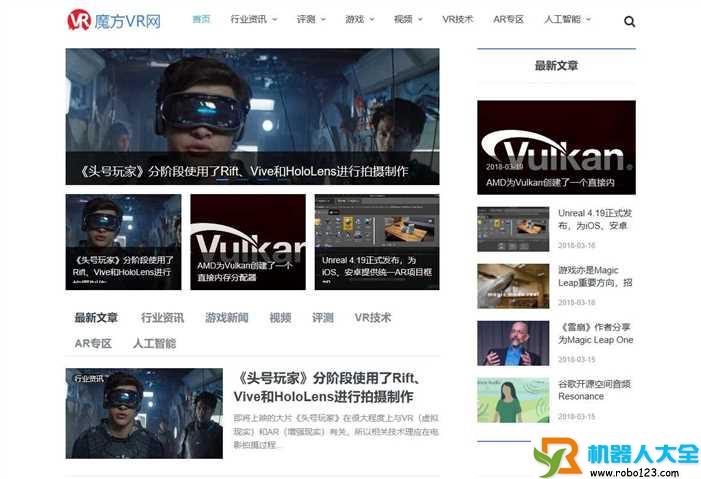Select the 行业资讯 content tab
Image resolution: width=701 pixels, height=479 pixels.
[162, 318]
